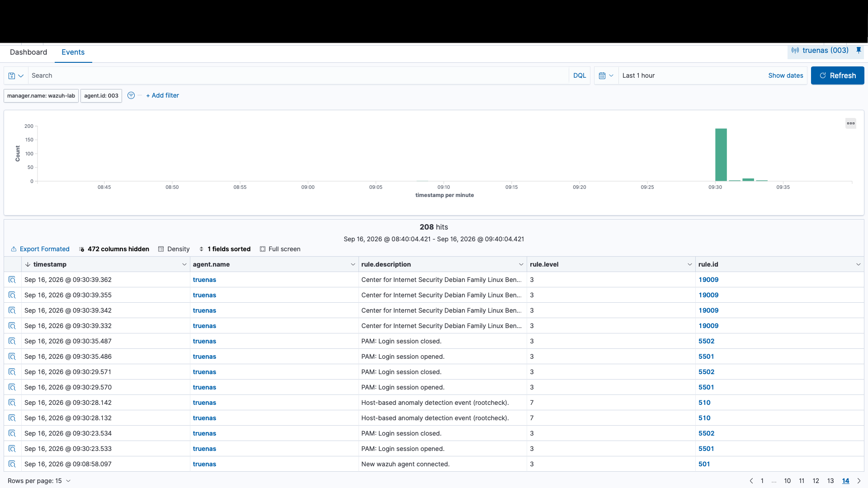Screen dimensions: 868x488
Task: Inspect event at 09:30:29.571
Action: pyautogui.click(x=12, y=372)
